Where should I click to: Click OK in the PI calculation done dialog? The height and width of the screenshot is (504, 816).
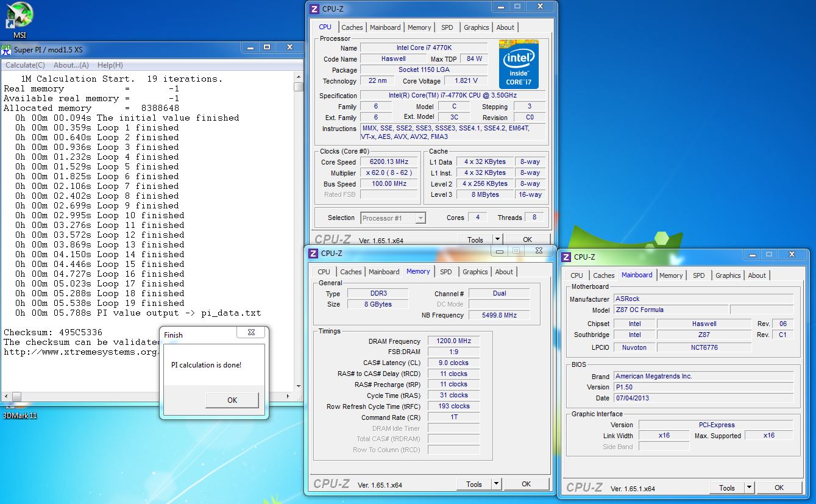click(232, 400)
